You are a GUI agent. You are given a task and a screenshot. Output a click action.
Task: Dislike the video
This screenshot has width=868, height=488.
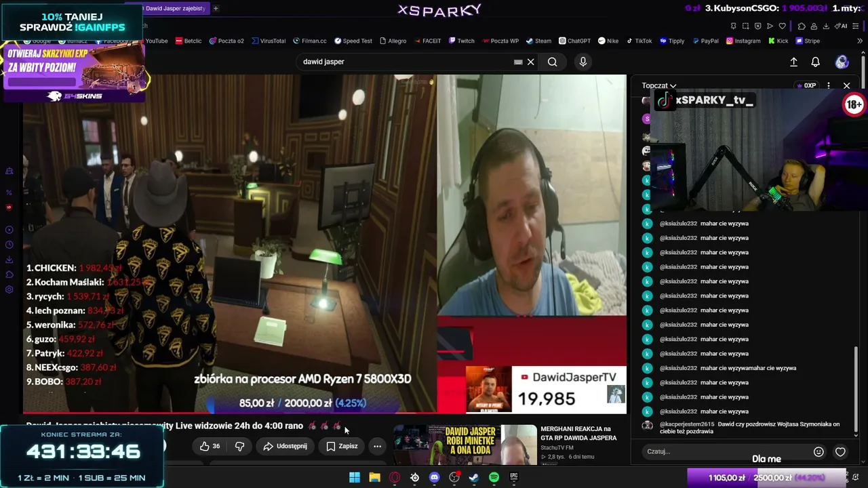point(239,446)
